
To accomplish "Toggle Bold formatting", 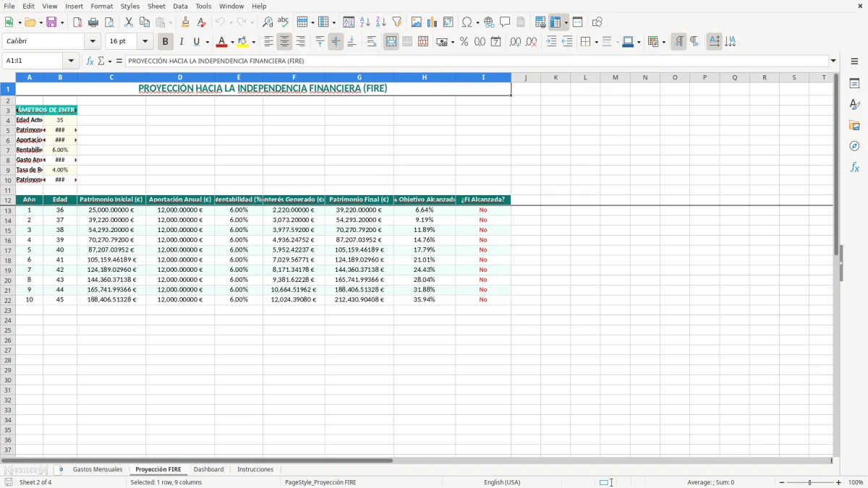I will click(x=166, y=42).
